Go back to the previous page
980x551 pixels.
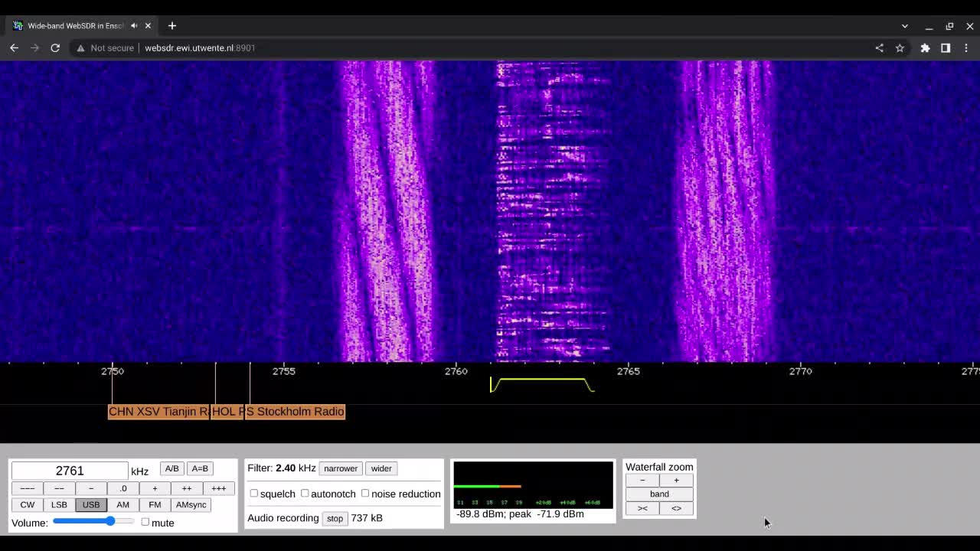[14, 47]
